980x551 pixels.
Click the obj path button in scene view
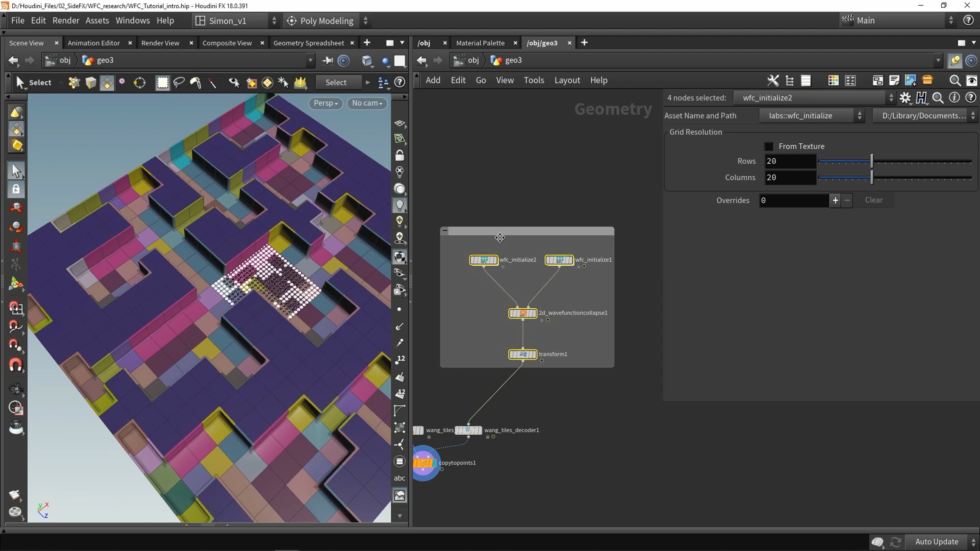[58, 60]
